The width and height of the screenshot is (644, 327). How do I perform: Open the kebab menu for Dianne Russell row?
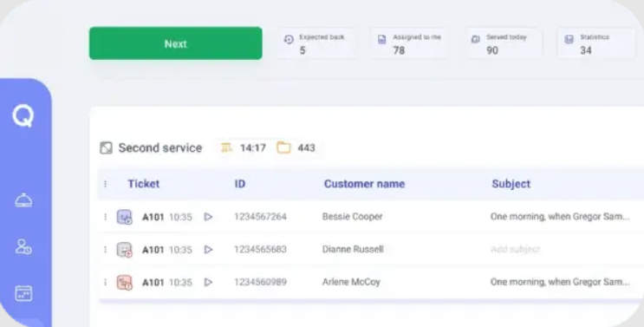(x=105, y=249)
